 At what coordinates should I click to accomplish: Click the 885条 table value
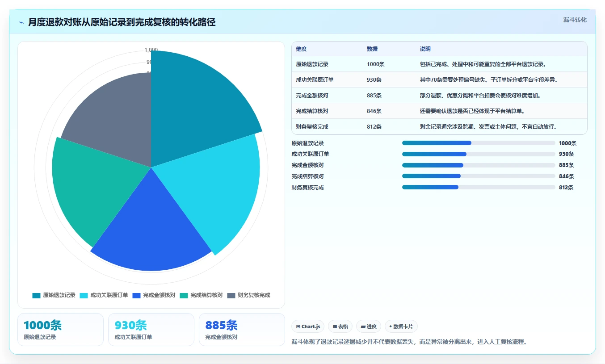point(374,96)
